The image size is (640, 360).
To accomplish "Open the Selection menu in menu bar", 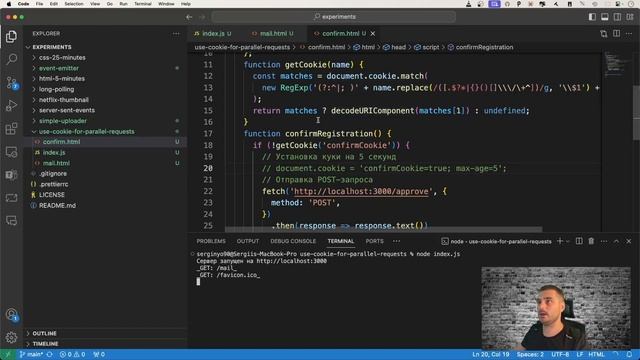I will coord(74,4).
